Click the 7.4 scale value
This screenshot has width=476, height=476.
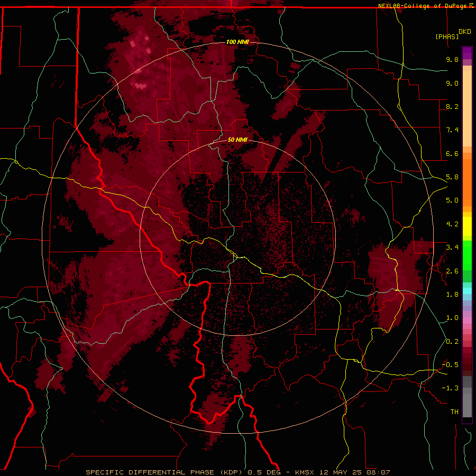point(452,130)
